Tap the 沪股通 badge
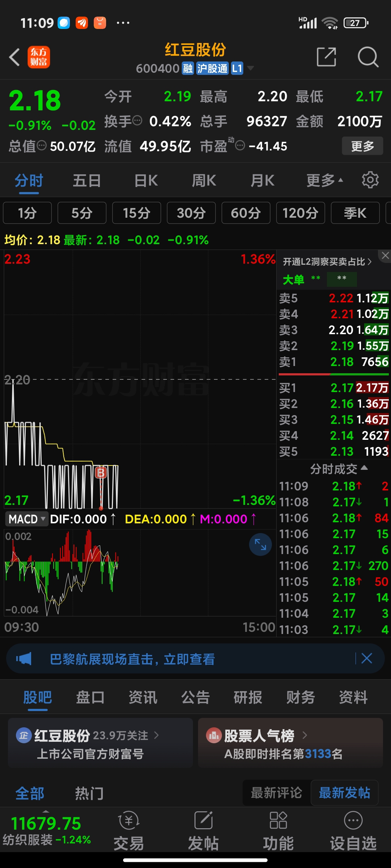The height and width of the screenshot is (868, 391). coord(213,68)
